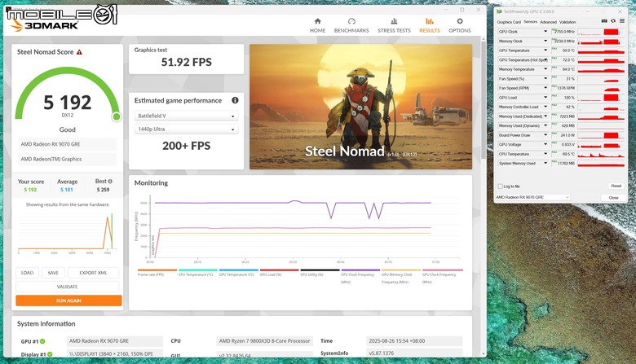Open Stress Tests via chart icon

[x=394, y=21]
